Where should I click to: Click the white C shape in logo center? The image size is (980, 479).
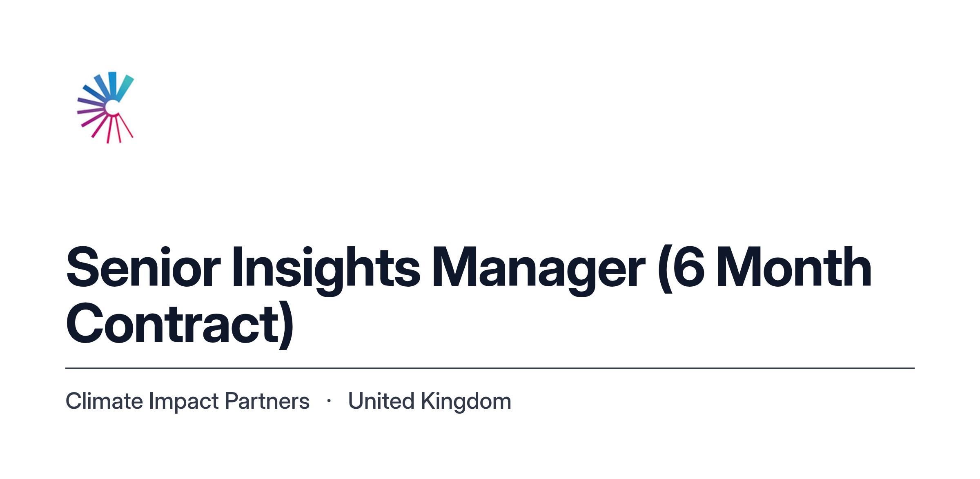point(113,107)
